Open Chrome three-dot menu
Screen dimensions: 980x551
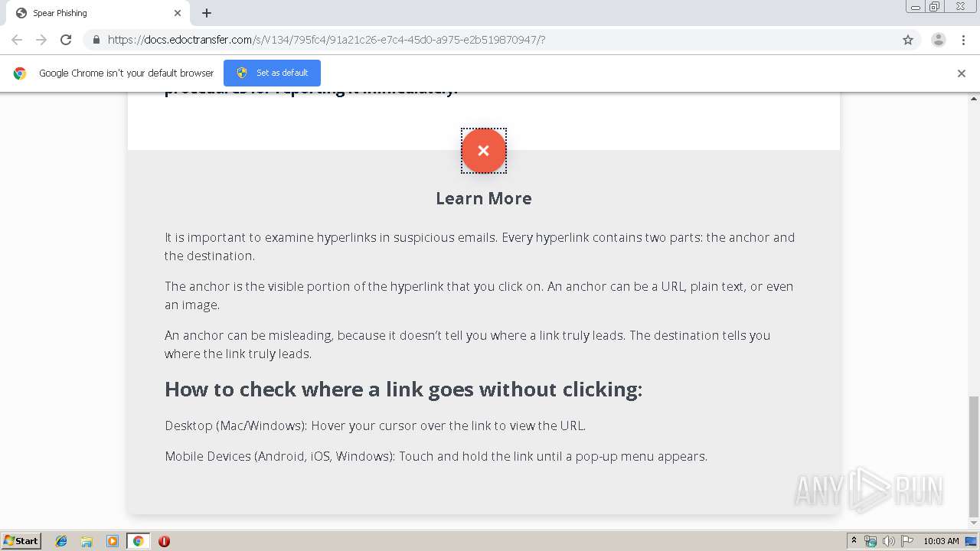963,40
